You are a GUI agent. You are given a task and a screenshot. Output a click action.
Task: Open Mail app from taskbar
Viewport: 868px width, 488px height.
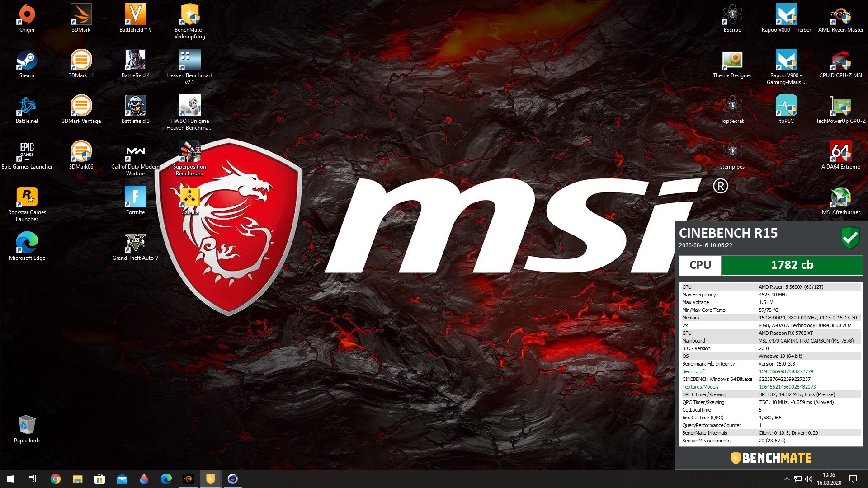122,479
